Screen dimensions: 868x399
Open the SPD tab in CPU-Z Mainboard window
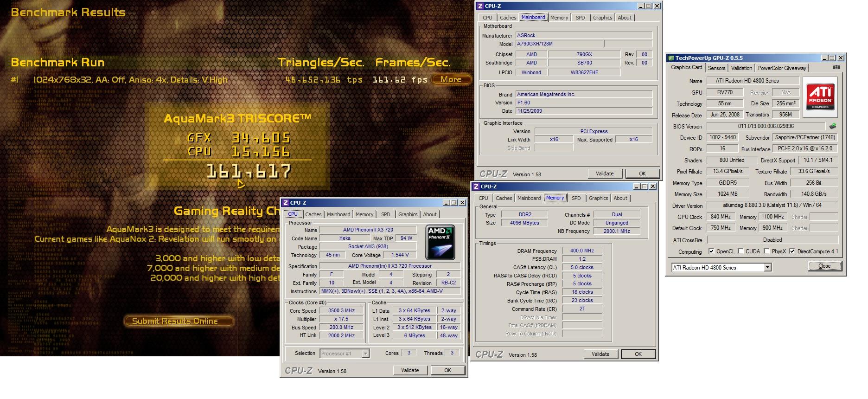[580, 18]
